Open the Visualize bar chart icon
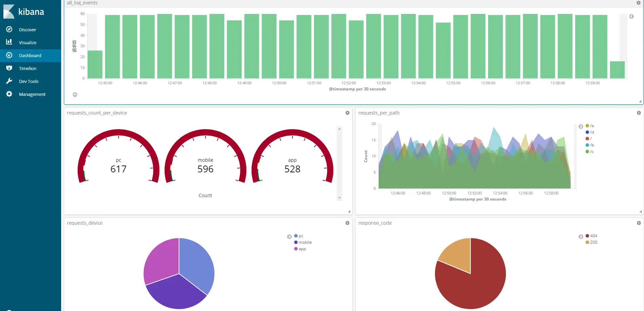The height and width of the screenshot is (311, 644). [9, 42]
